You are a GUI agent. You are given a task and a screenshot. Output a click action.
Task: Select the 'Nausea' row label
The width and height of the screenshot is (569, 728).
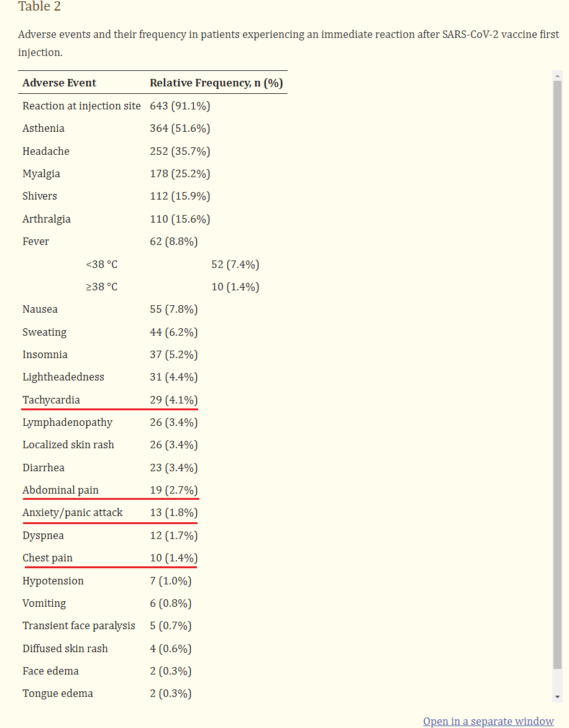(40, 309)
